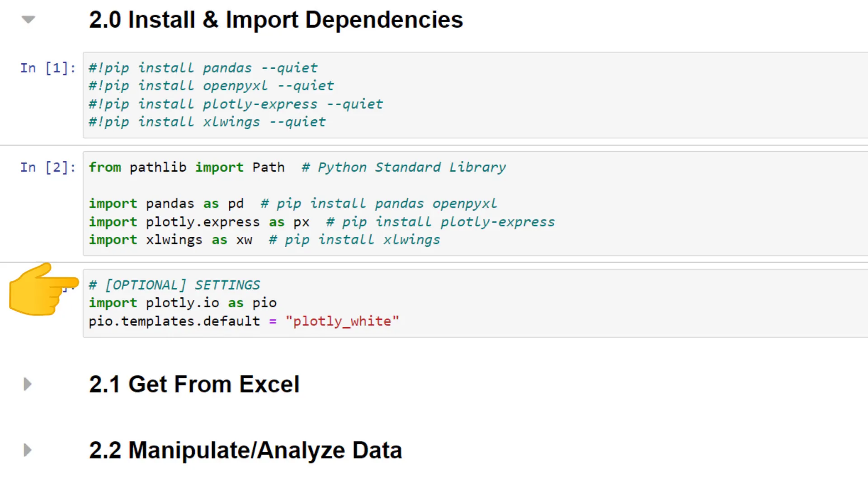This screenshot has height=488, width=868.
Task: Select the 2.0 Install & Import Dependencies heading
Action: click(276, 19)
